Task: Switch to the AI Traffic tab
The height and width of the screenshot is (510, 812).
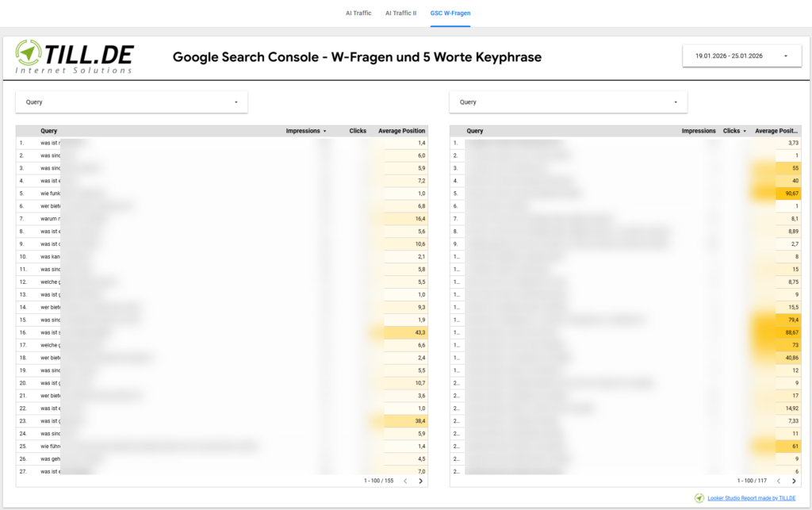Action: tap(358, 13)
